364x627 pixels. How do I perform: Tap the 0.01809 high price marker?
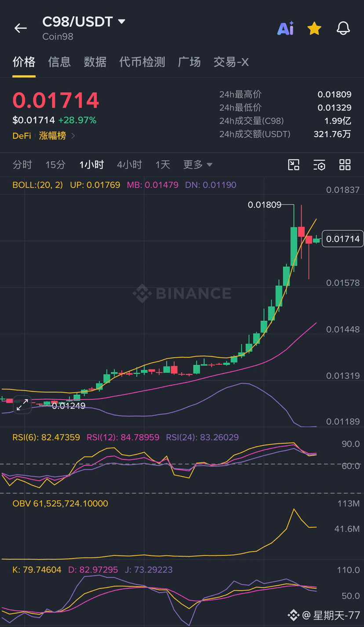(264, 205)
